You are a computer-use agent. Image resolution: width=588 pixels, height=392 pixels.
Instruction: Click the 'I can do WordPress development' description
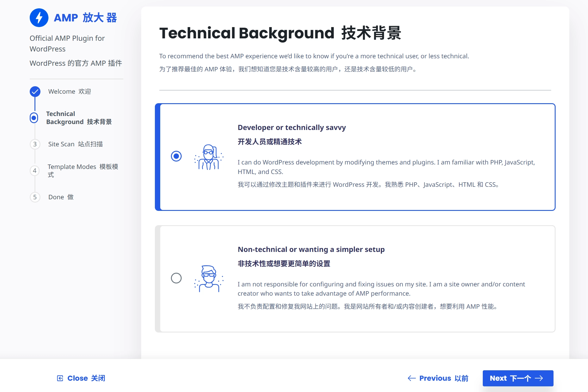[386, 167]
